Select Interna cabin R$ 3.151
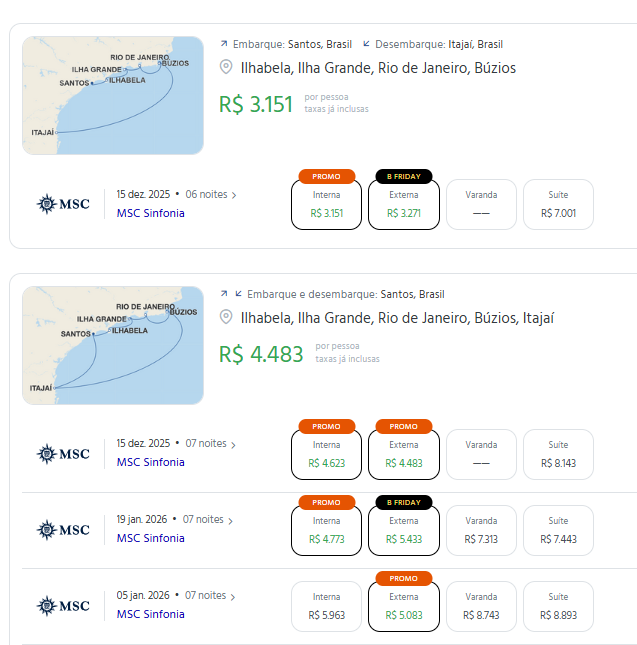Image resolution: width=637 pixels, height=645 pixels. [x=326, y=204]
